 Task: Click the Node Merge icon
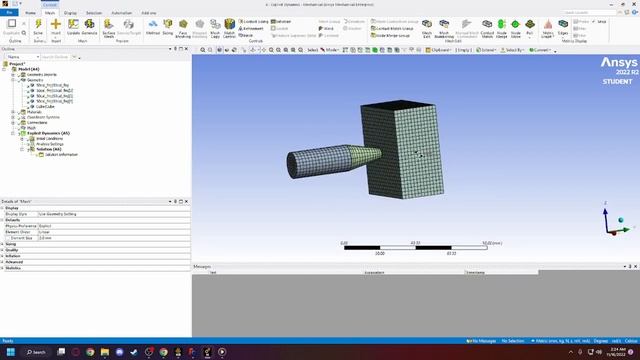(502, 24)
